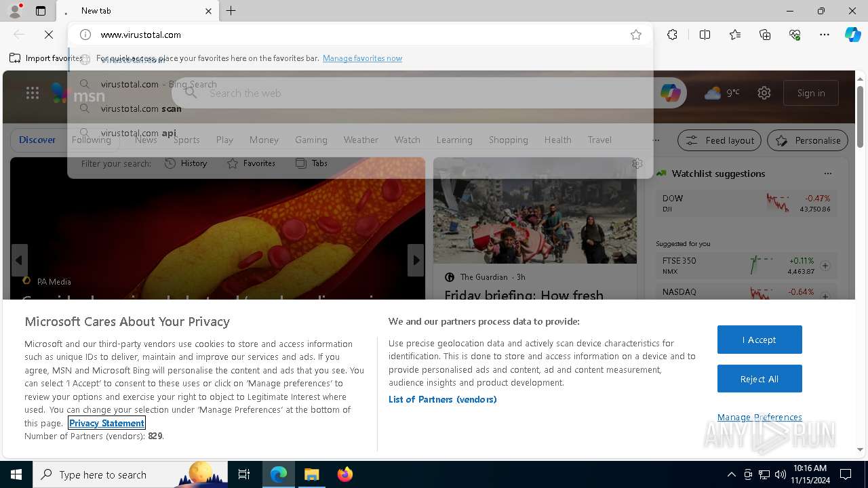Show the next carousel story
The image size is (868, 488).
tap(416, 260)
